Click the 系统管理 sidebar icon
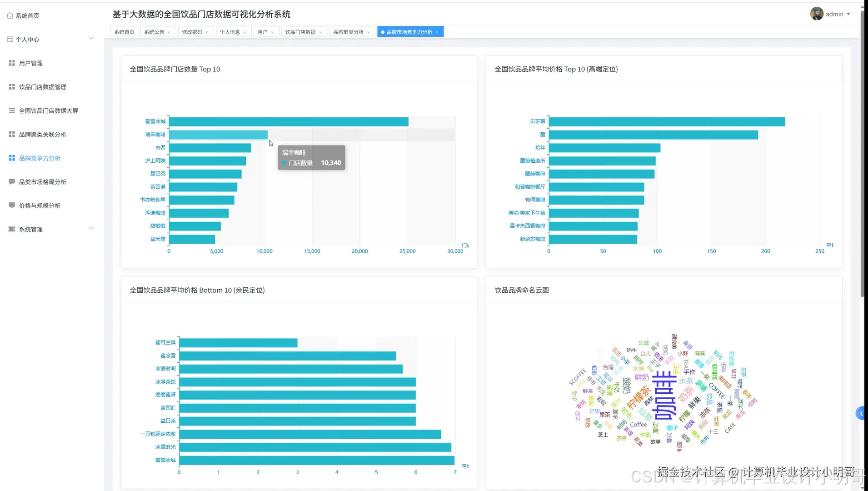Screen dimensions: 868x491 (12, 229)
